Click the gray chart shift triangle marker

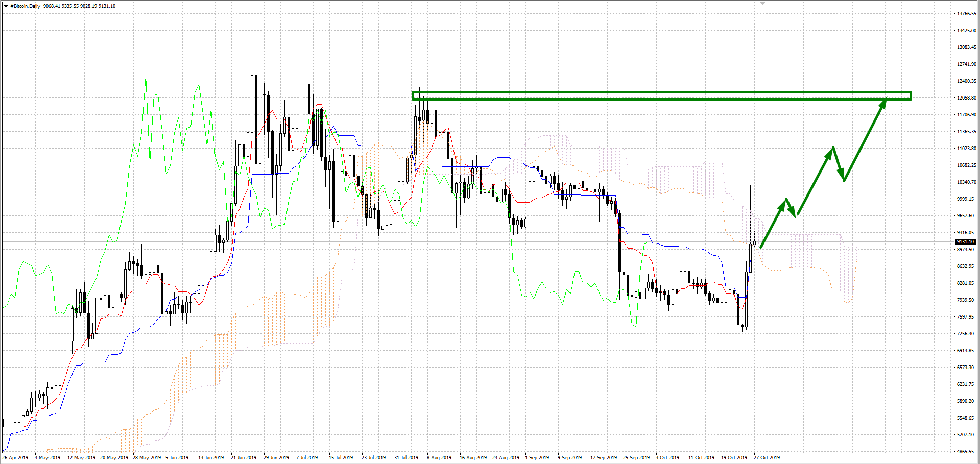pos(762,3)
